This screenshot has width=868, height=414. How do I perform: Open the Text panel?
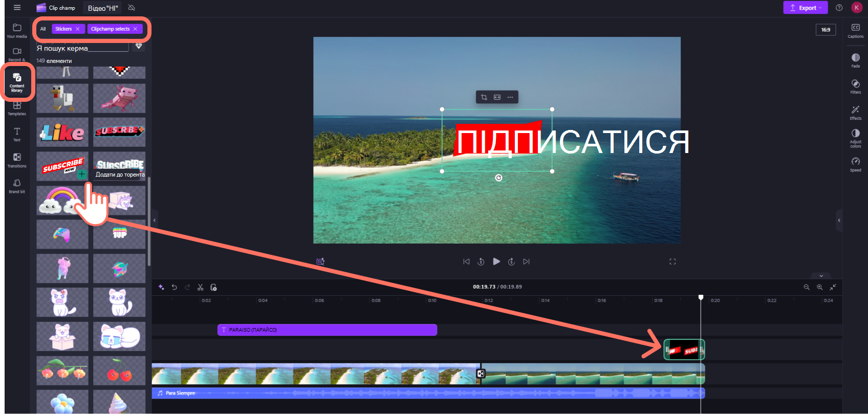[17, 135]
